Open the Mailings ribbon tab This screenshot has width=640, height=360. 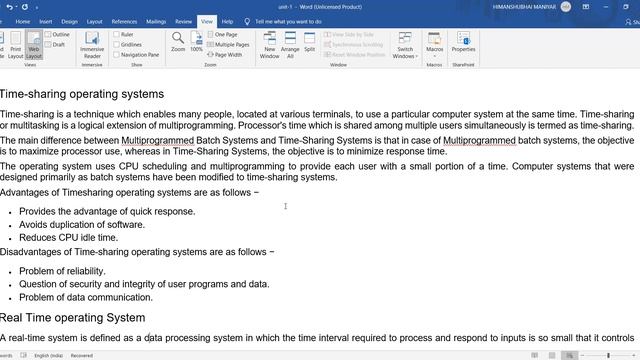click(x=156, y=22)
